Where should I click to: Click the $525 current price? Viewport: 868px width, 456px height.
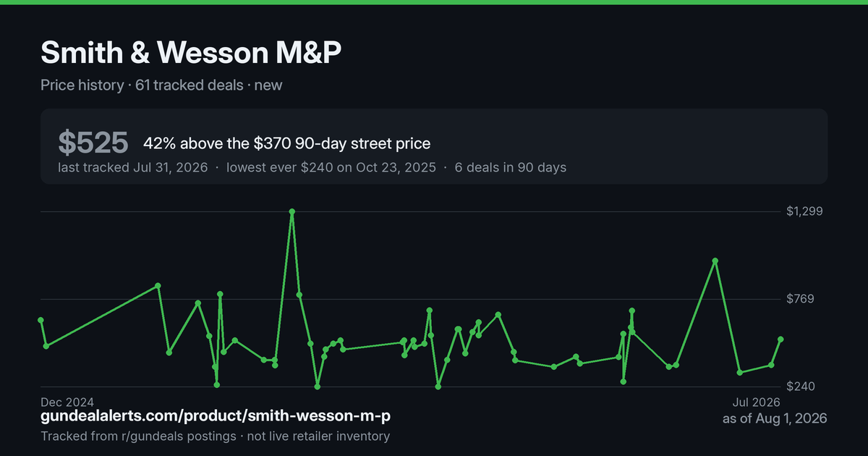click(x=93, y=143)
